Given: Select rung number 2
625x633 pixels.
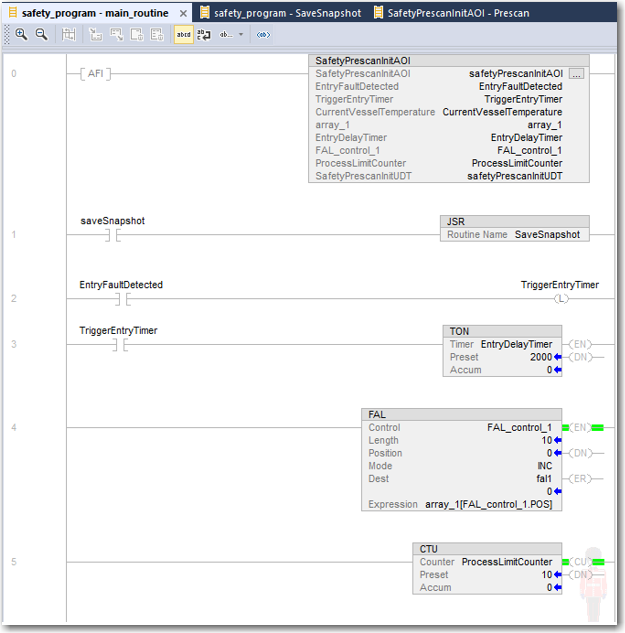Looking at the screenshot, I should point(14,299).
